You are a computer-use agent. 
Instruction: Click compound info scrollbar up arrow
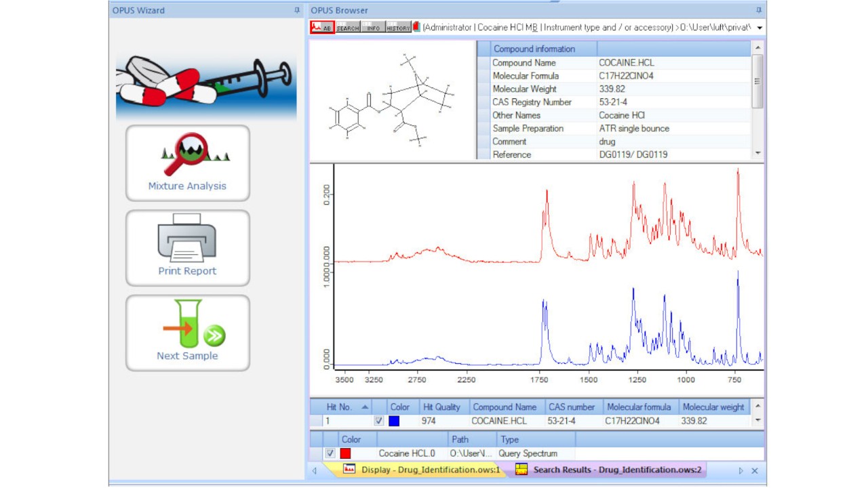point(758,47)
